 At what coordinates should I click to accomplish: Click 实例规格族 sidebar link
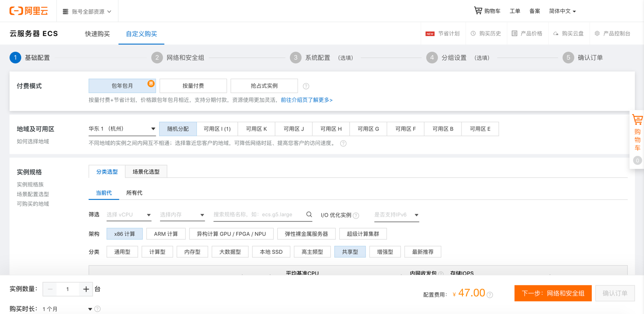click(x=30, y=185)
